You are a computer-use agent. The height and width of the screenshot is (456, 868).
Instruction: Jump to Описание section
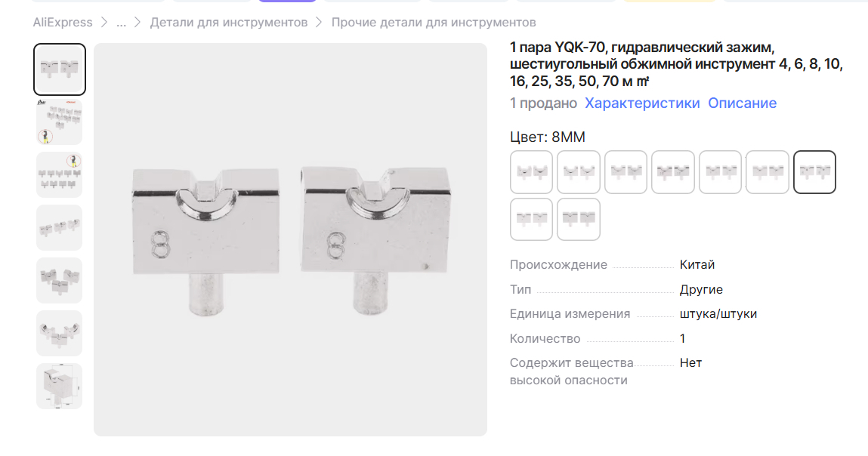pos(743,103)
